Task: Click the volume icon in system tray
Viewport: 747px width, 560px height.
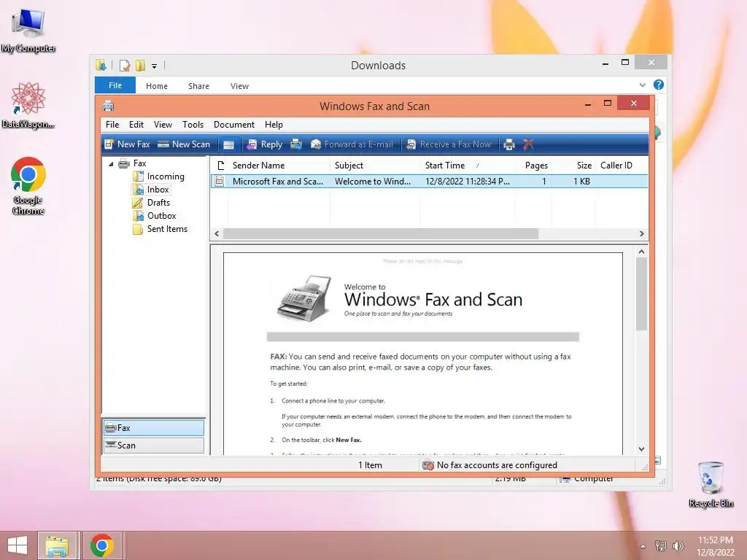Action: [x=678, y=546]
